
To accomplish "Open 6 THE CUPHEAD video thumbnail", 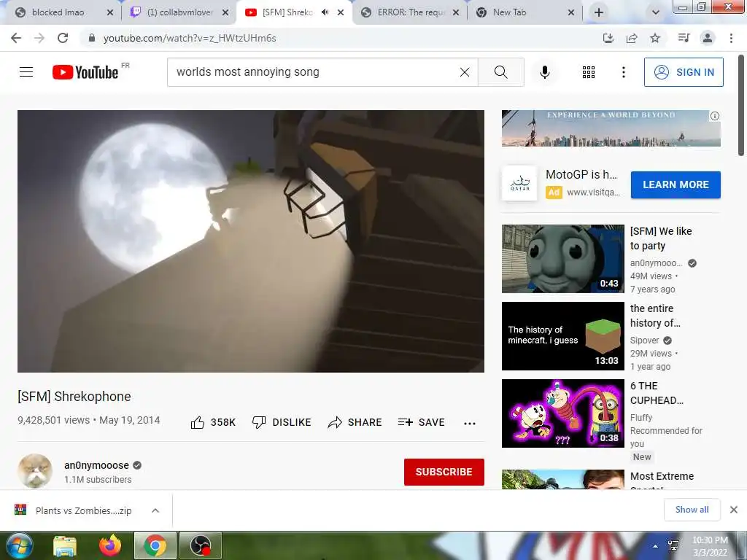I will [x=562, y=413].
